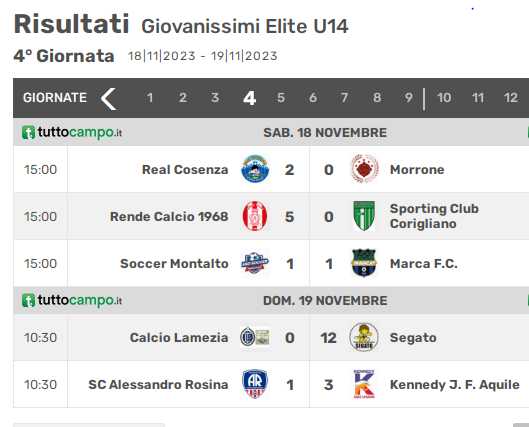This screenshot has width=529, height=427.
Task: Select the Soccer Montalto team logo
Action: pos(255,263)
